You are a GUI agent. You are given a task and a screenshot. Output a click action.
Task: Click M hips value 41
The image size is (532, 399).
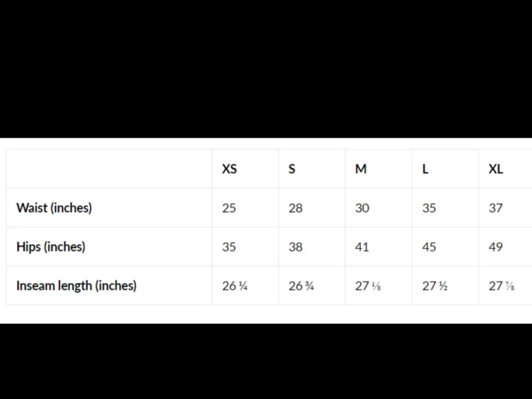click(x=362, y=247)
